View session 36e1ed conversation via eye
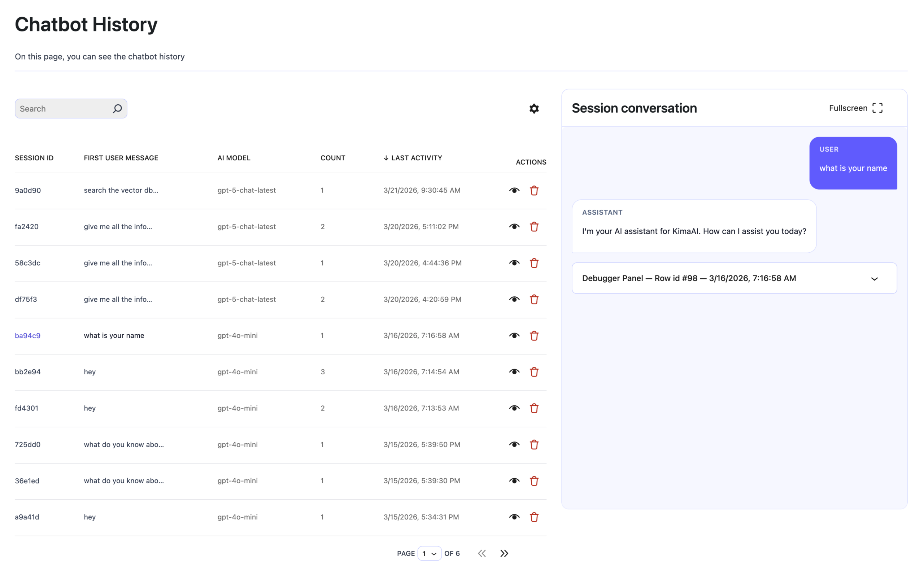Viewport: 924px width, 566px height. point(514,481)
